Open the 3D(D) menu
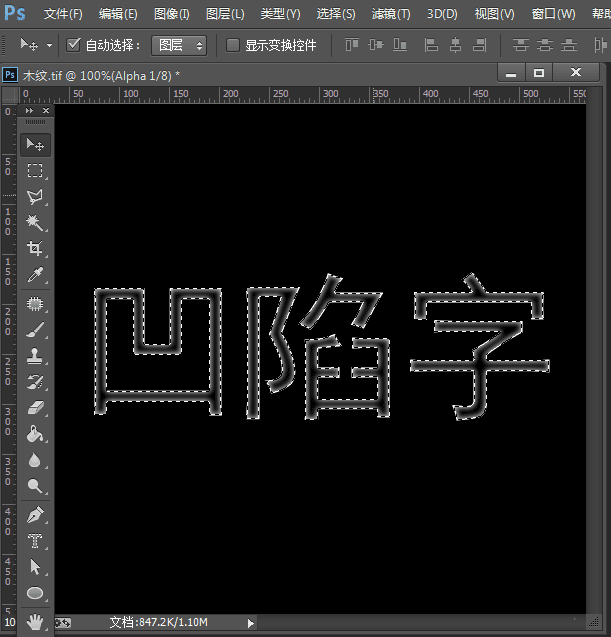 pyautogui.click(x=442, y=14)
